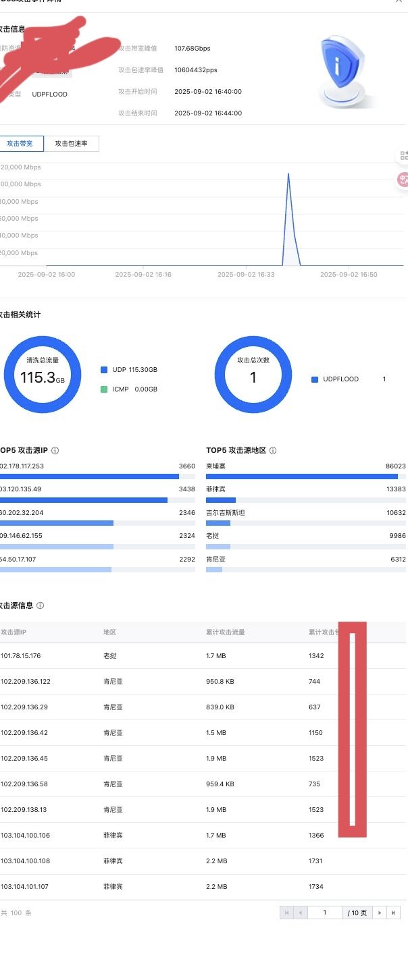The image size is (408, 980).
Task: Click the page number input field
Action: click(324, 913)
